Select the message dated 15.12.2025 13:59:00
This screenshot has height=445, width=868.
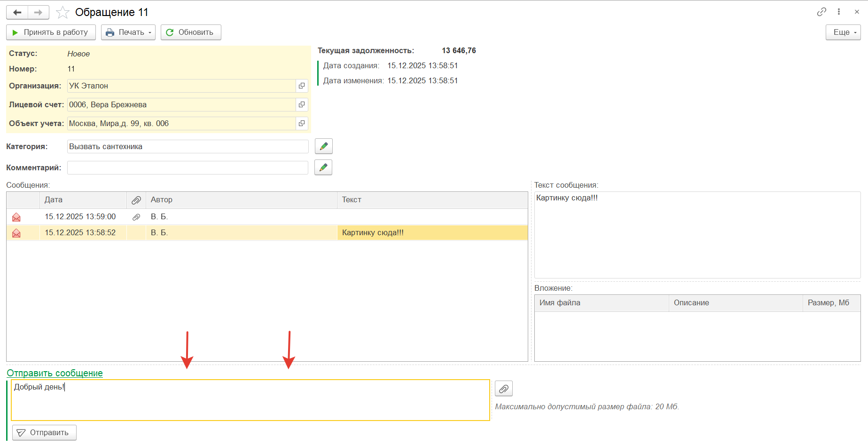coord(80,217)
